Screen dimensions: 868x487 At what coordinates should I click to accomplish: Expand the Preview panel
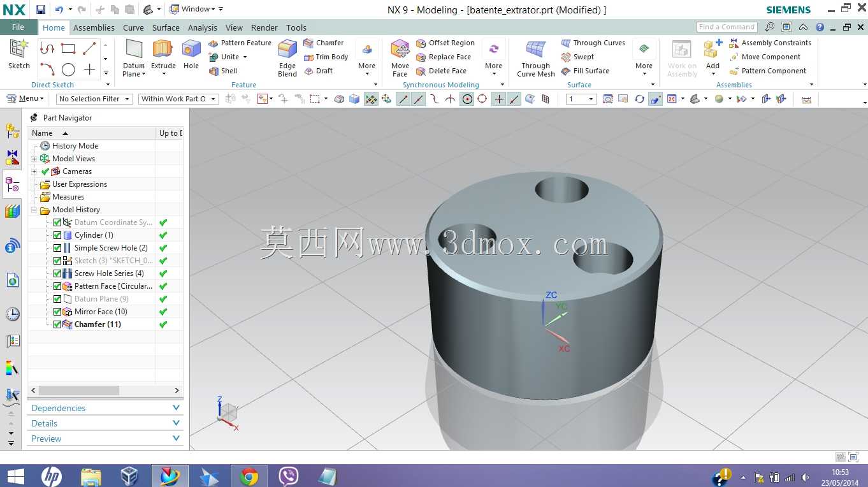click(106, 439)
